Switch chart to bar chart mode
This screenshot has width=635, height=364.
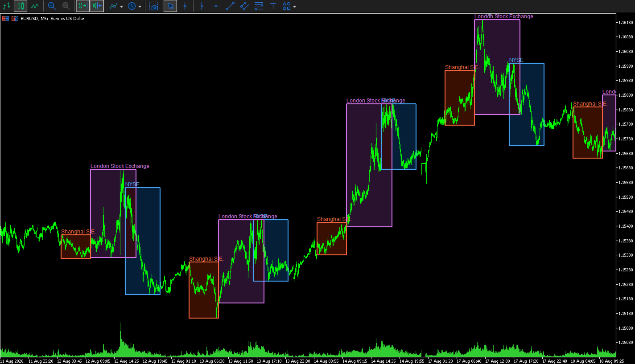click(x=6, y=6)
